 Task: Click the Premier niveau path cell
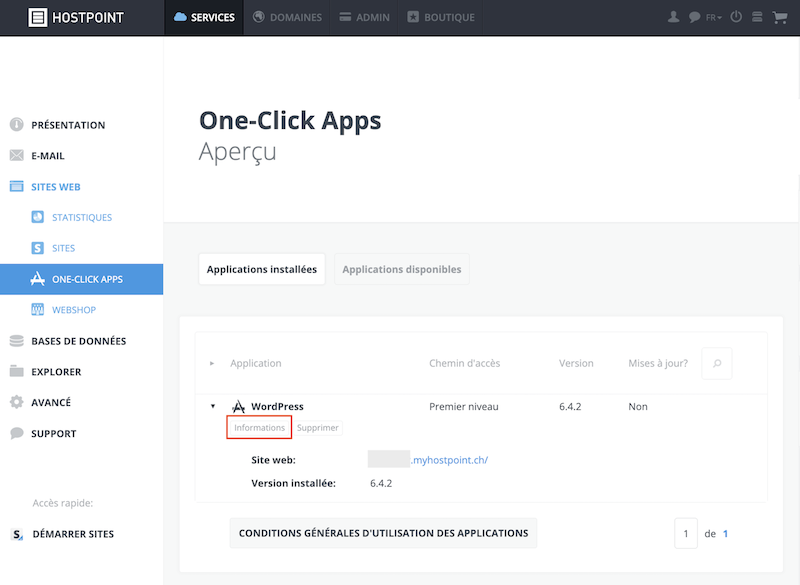(x=463, y=406)
